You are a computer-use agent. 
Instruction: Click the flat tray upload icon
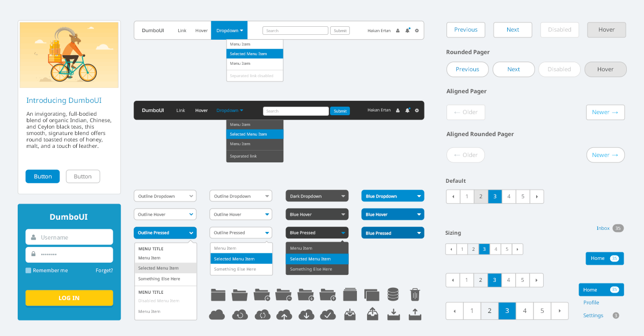(415, 315)
